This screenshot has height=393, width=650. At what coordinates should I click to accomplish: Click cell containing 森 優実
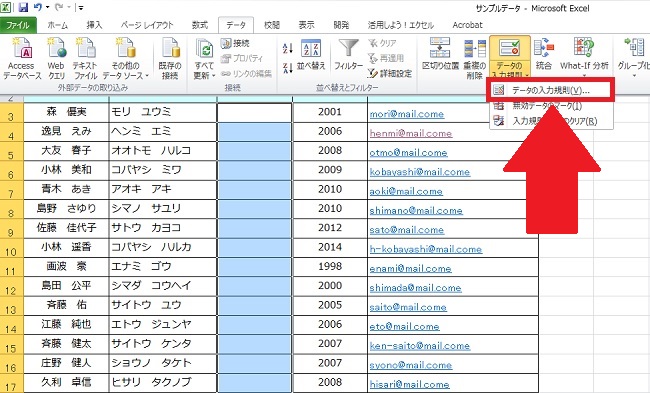tap(66, 113)
